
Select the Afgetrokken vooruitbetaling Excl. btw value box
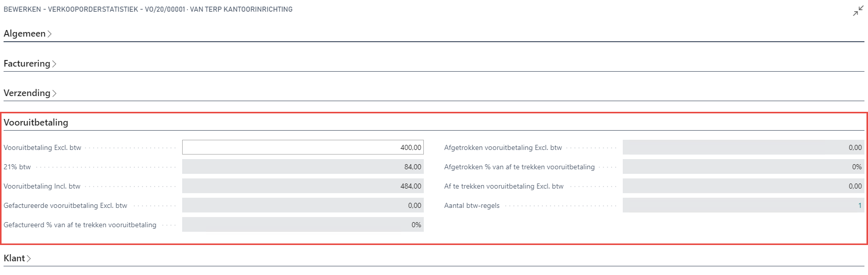pyautogui.click(x=743, y=147)
